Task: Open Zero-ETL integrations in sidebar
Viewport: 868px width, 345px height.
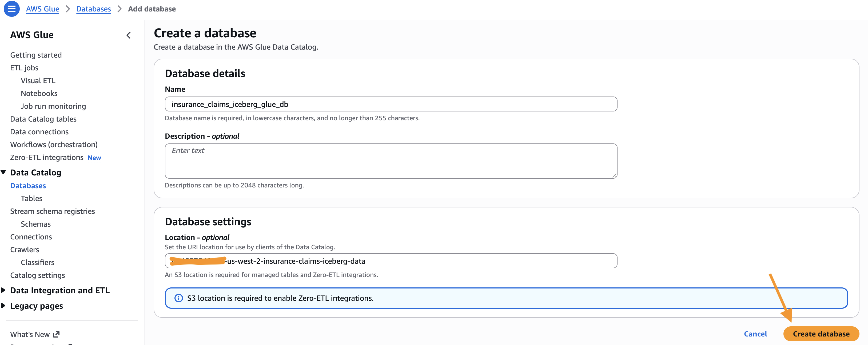Action: (47, 157)
